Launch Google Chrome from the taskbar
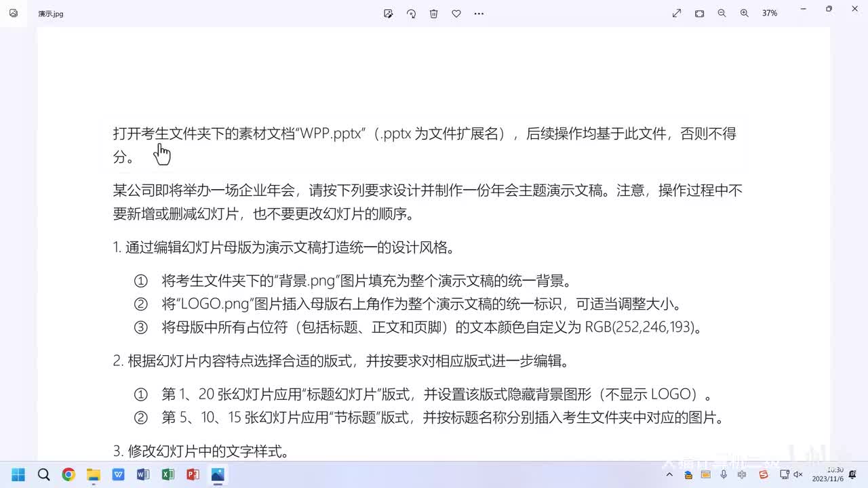 [68, 474]
